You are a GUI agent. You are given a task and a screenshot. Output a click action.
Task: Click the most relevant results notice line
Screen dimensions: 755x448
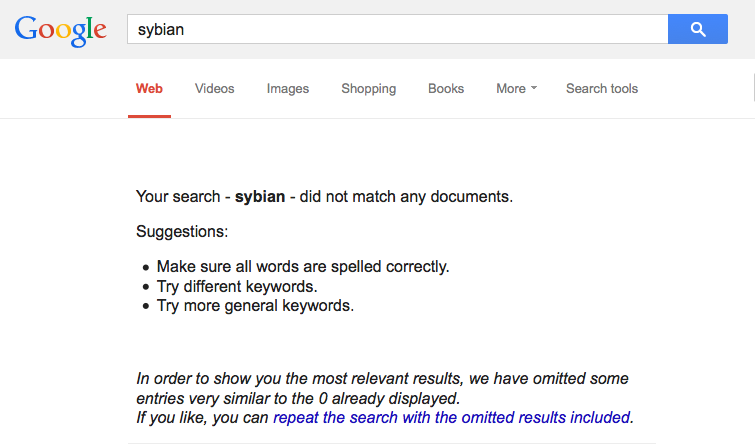click(x=382, y=379)
